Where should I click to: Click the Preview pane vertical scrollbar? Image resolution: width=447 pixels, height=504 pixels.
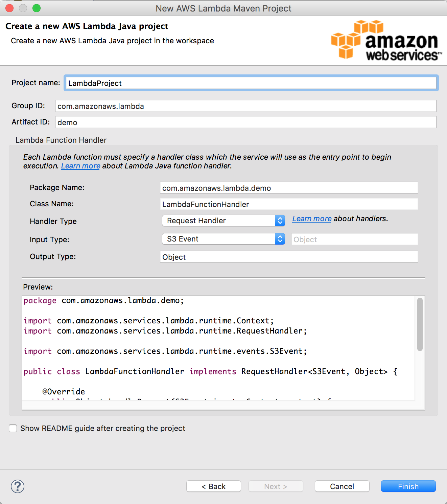pos(420,325)
